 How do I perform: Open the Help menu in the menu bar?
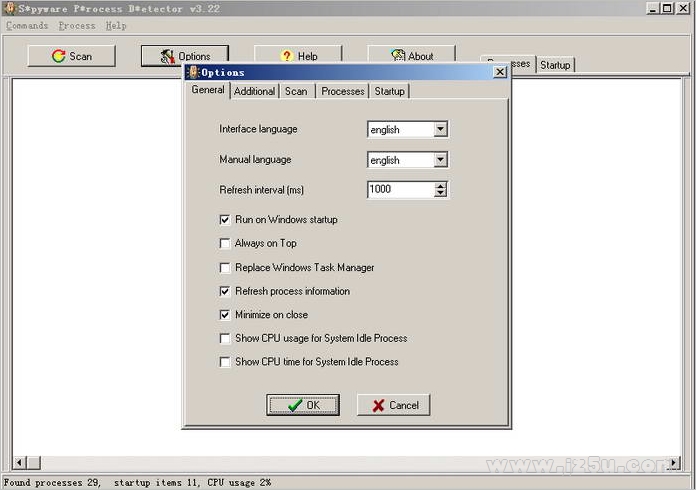click(x=116, y=26)
